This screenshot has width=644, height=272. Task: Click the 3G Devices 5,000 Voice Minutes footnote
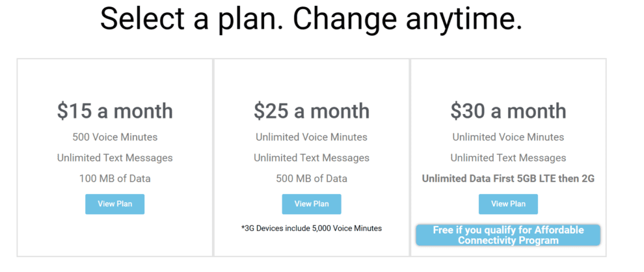311,228
